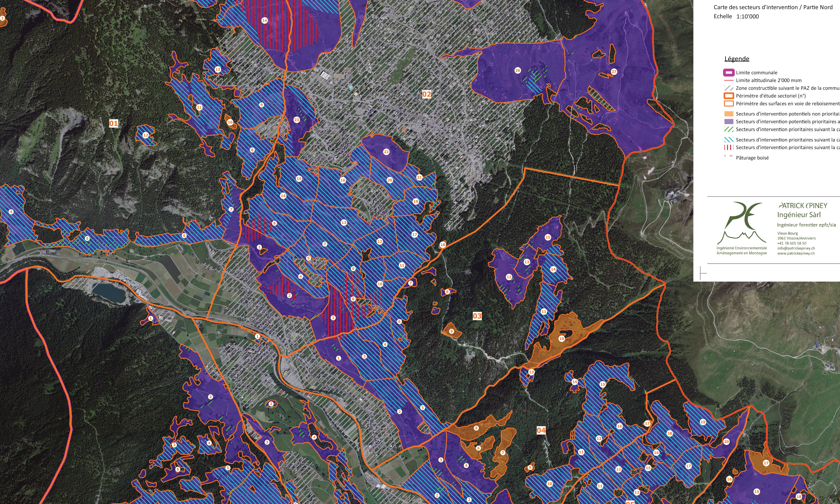Click the green diagonal hatch legend symbol
This screenshot has height=504, width=840.
click(729, 129)
